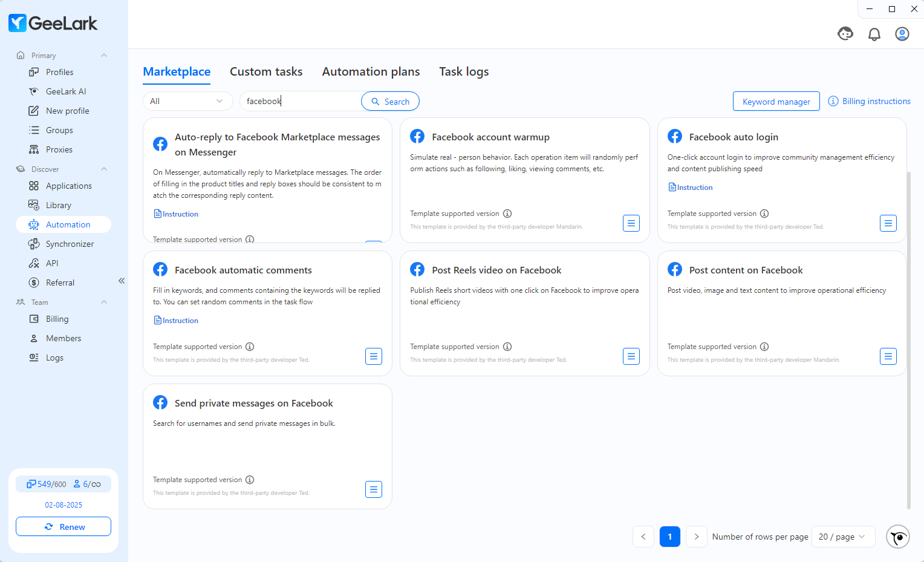Open user account avatar icon
The height and width of the screenshot is (562, 924).
point(902,34)
